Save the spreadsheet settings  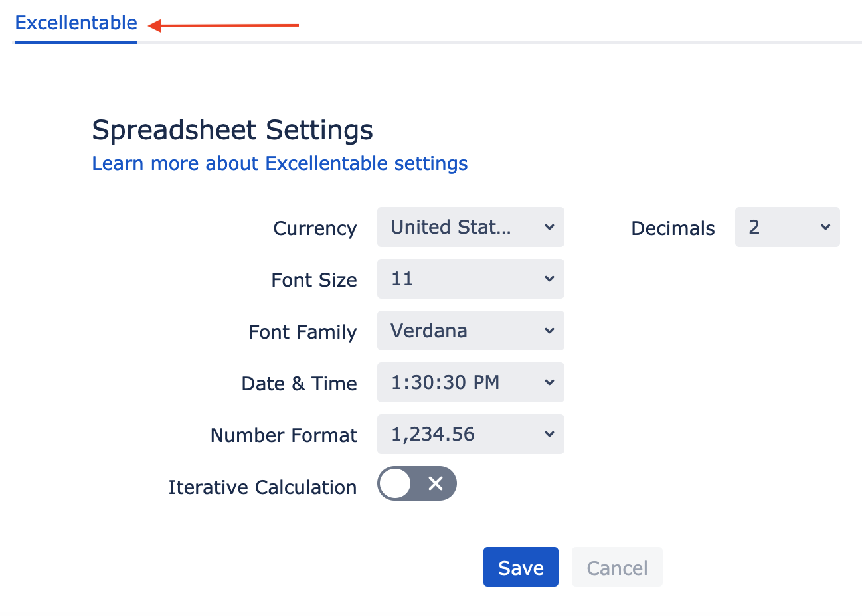coord(521,567)
